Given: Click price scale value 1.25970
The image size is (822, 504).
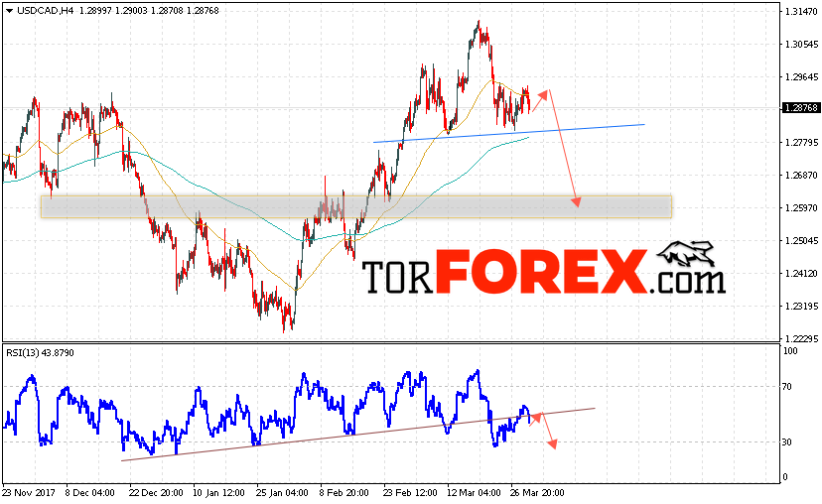Looking at the screenshot, I should click(x=801, y=208).
